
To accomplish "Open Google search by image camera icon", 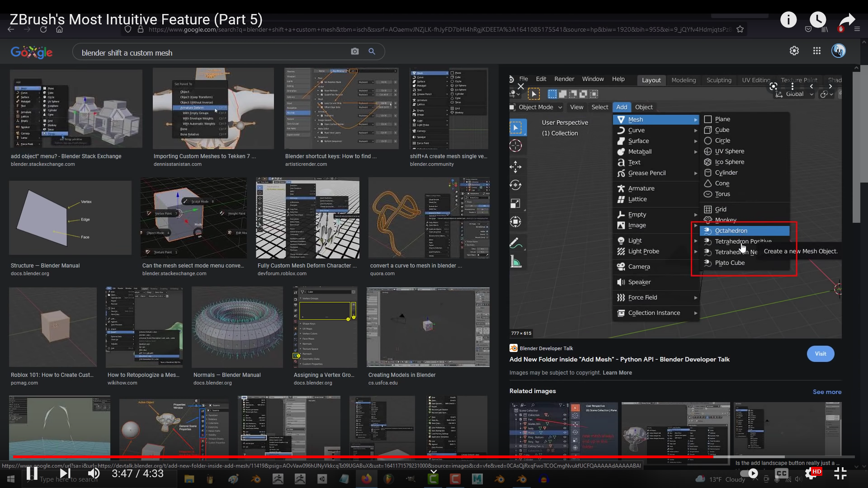I will [355, 52].
